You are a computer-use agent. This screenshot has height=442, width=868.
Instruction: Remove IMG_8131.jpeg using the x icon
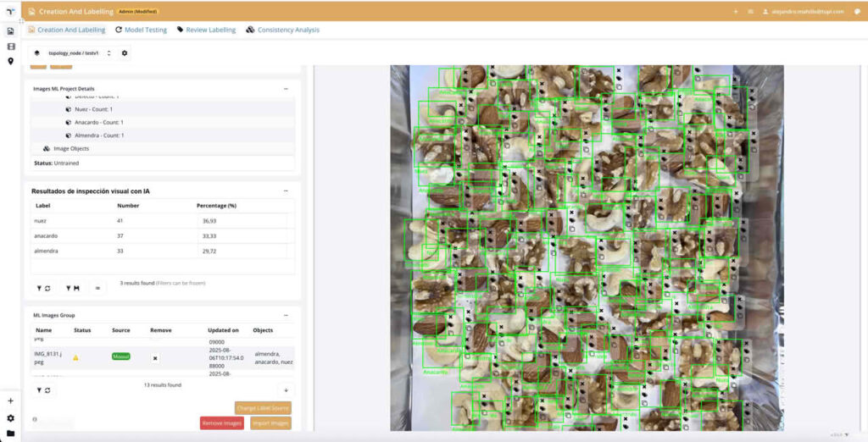coord(155,358)
